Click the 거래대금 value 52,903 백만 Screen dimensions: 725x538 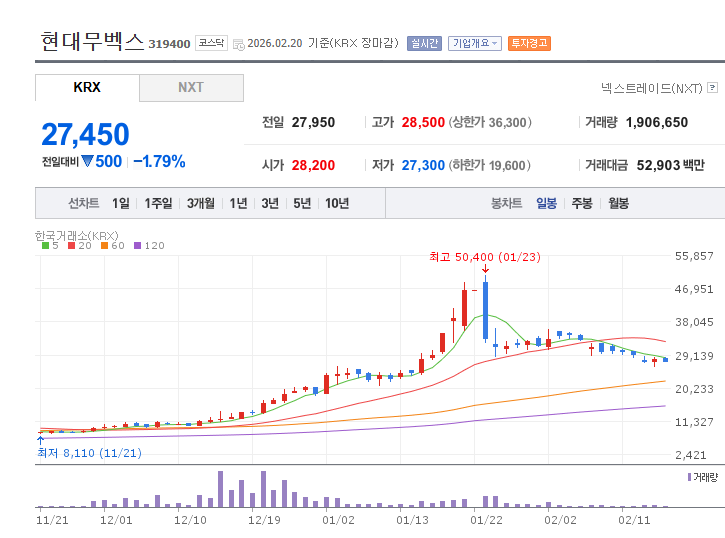pyautogui.click(x=670, y=165)
